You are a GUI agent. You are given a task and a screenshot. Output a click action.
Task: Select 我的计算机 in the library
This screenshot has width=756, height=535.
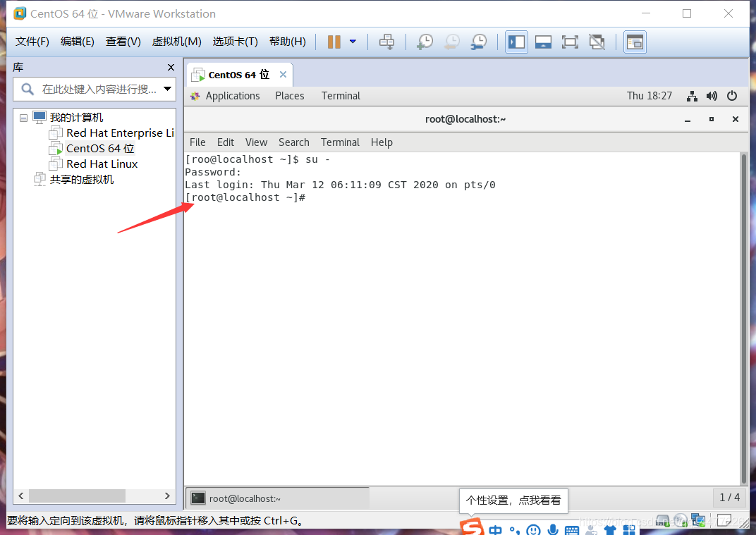coord(76,117)
